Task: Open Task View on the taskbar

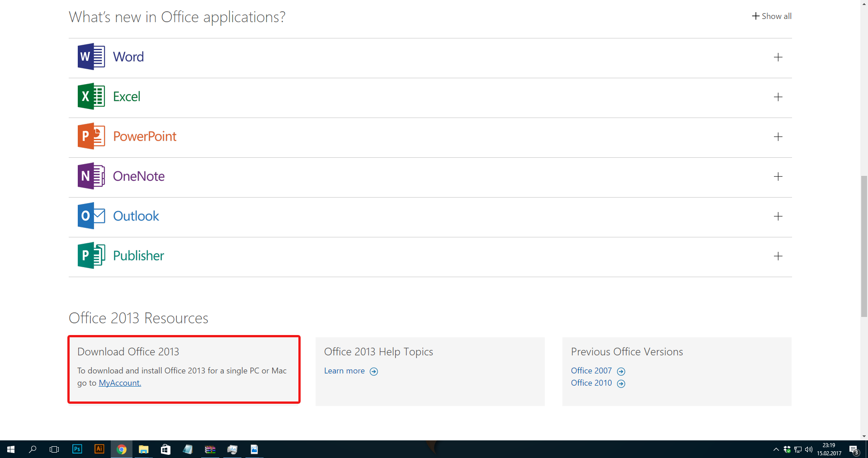Action: click(54, 449)
